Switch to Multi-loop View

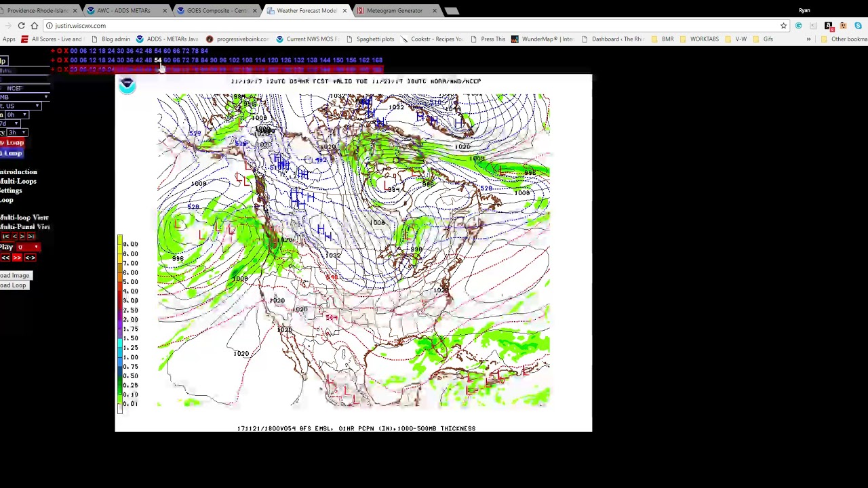24,218
